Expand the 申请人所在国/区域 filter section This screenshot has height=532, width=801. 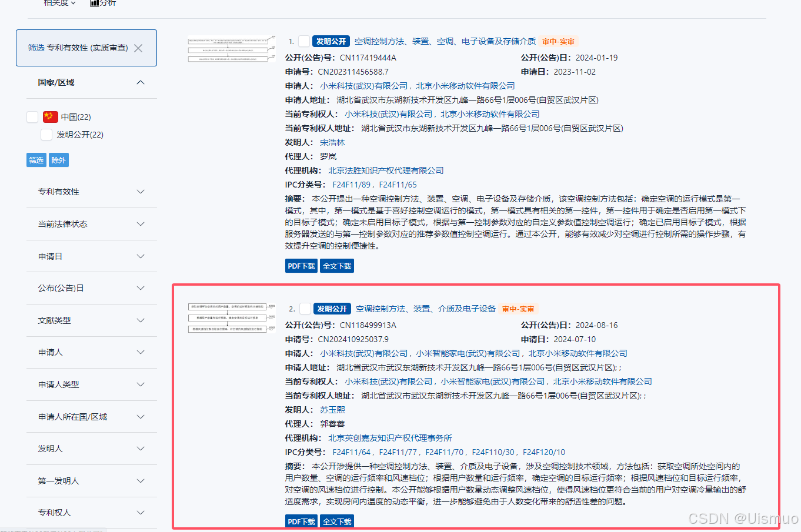pyautogui.click(x=92, y=417)
